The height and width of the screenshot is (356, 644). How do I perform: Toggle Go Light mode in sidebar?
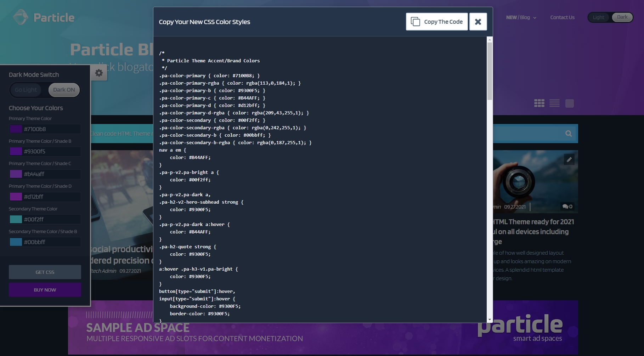coord(26,90)
